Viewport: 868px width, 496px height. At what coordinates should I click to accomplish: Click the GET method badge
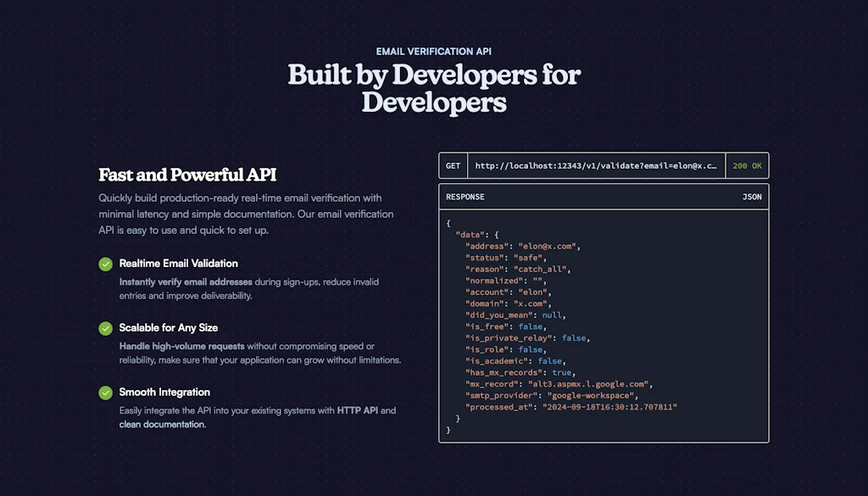[452, 165]
